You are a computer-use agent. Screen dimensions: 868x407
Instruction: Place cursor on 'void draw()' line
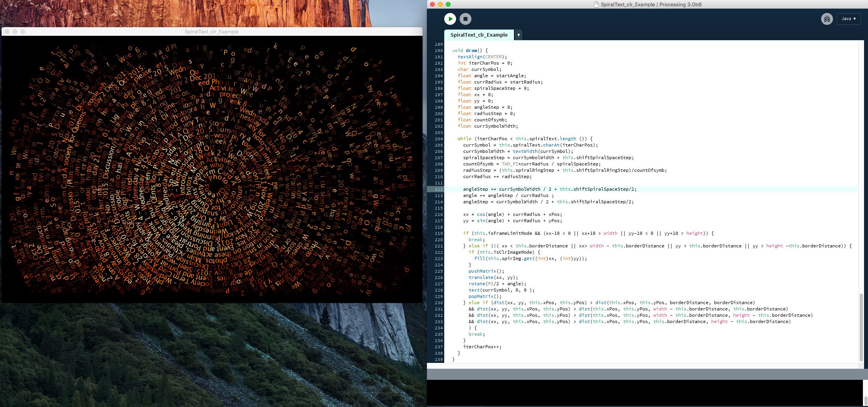[470, 50]
